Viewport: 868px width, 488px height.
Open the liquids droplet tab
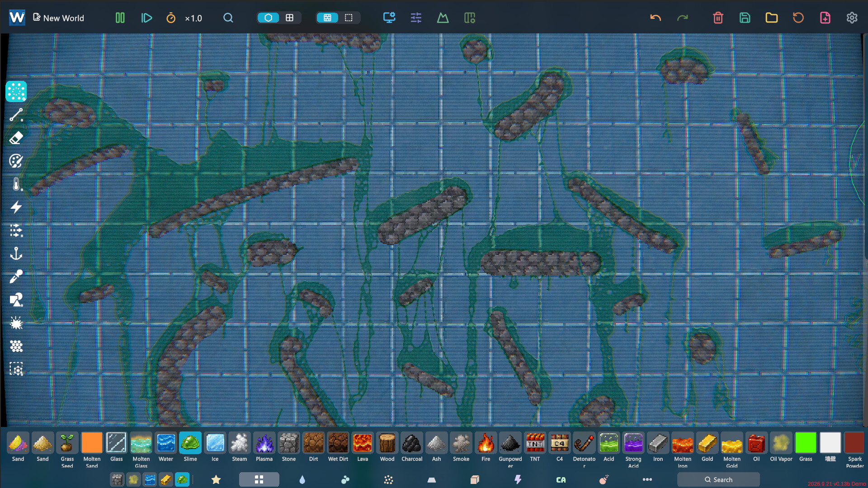click(x=302, y=479)
